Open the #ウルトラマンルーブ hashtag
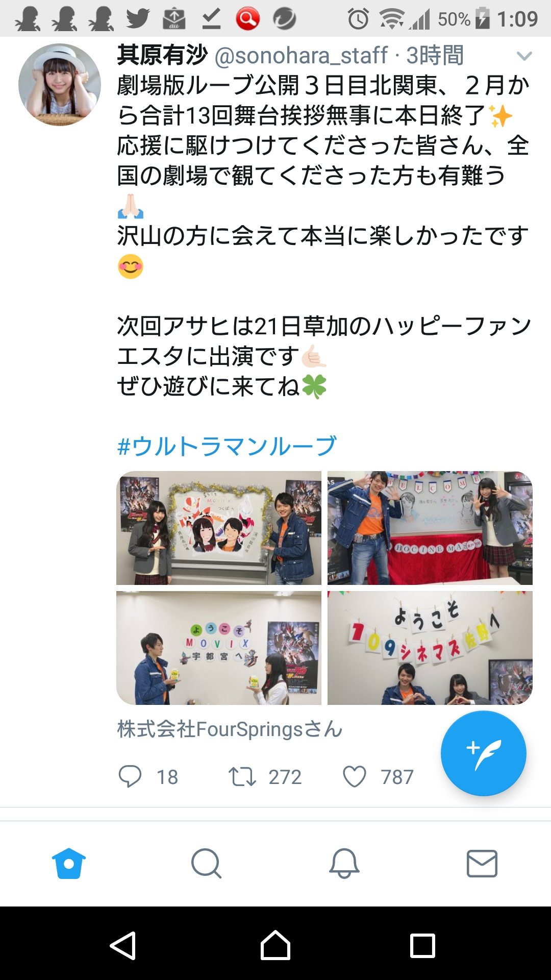This screenshot has height=980, width=551. coord(227,446)
